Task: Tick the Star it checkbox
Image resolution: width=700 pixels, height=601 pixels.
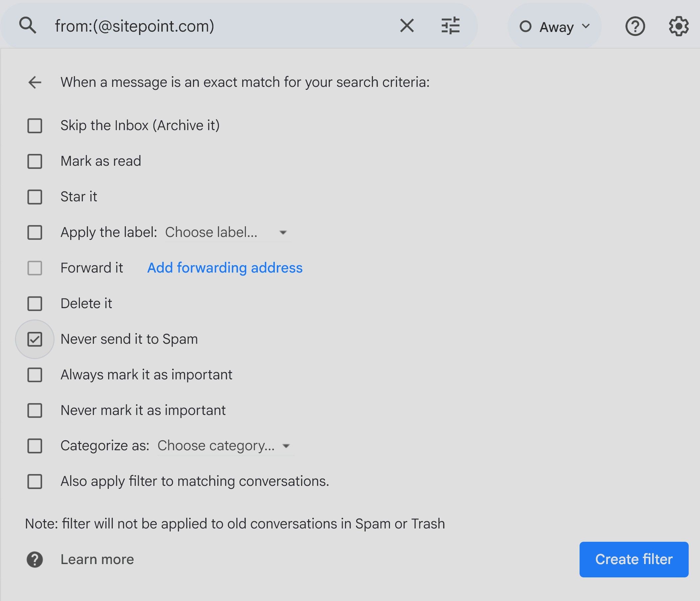Action: 35,197
